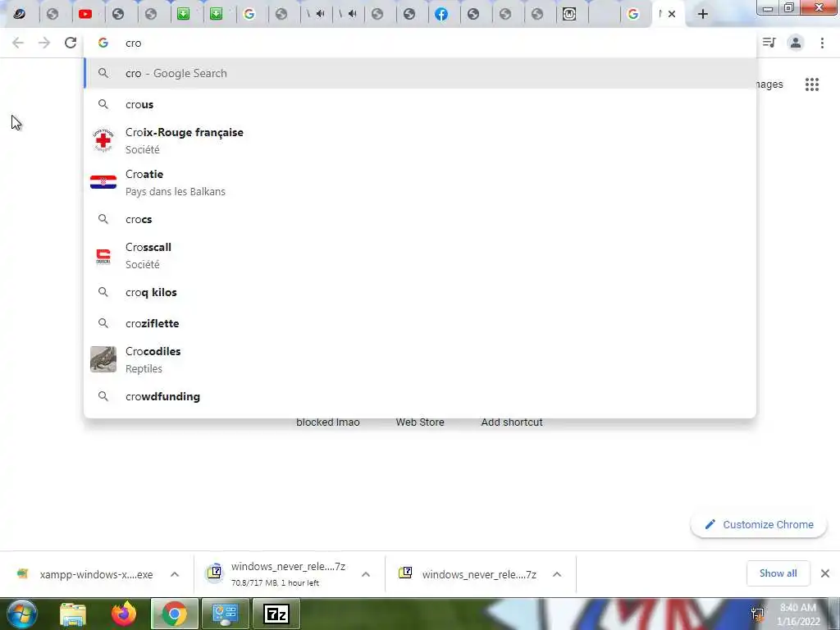
Task: Close the active tab with its X
Action: point(672,14)
